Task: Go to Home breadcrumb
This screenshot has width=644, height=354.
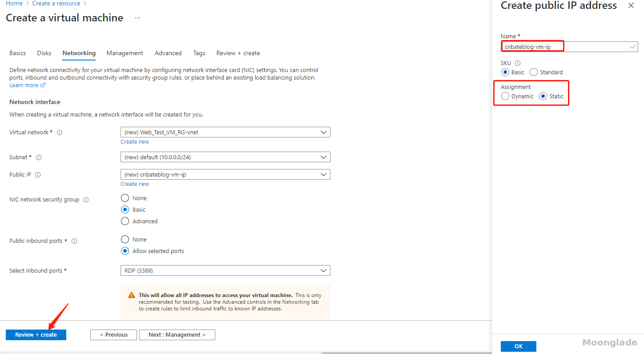Action: tap(14, 4)
